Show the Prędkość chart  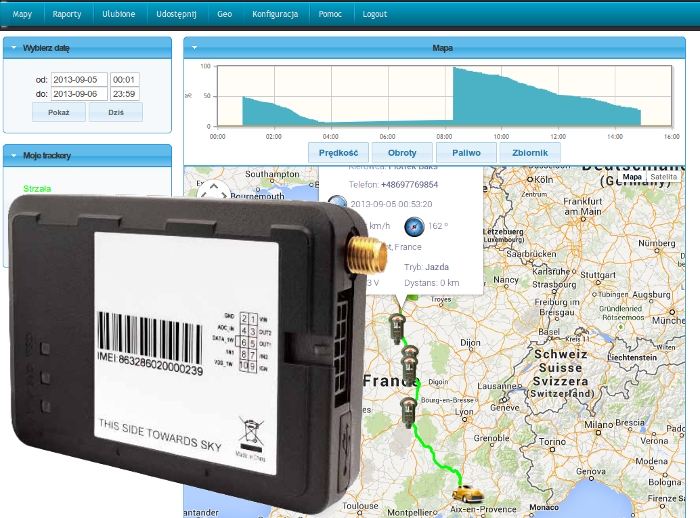tap(338, 153)
